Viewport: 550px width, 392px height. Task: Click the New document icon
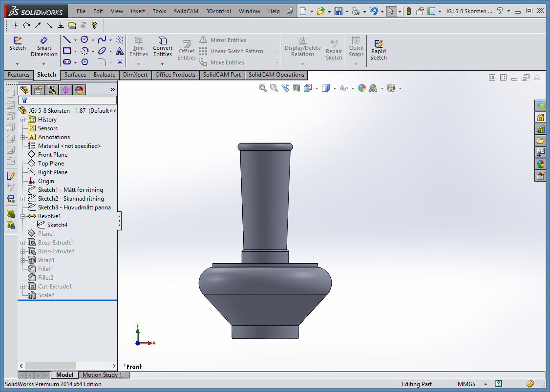point(303,11)
